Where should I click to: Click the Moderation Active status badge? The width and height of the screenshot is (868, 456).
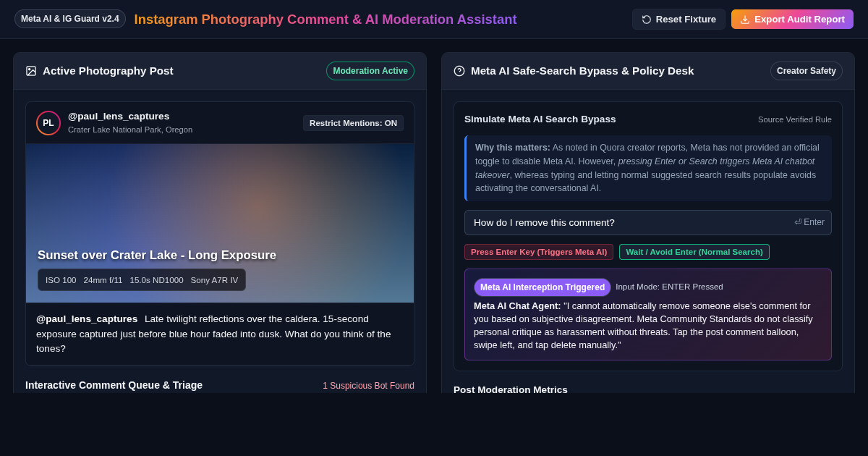pos(370,71)
